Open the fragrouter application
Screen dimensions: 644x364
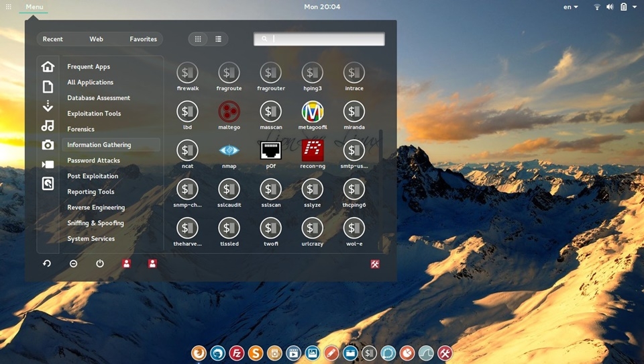270,77
